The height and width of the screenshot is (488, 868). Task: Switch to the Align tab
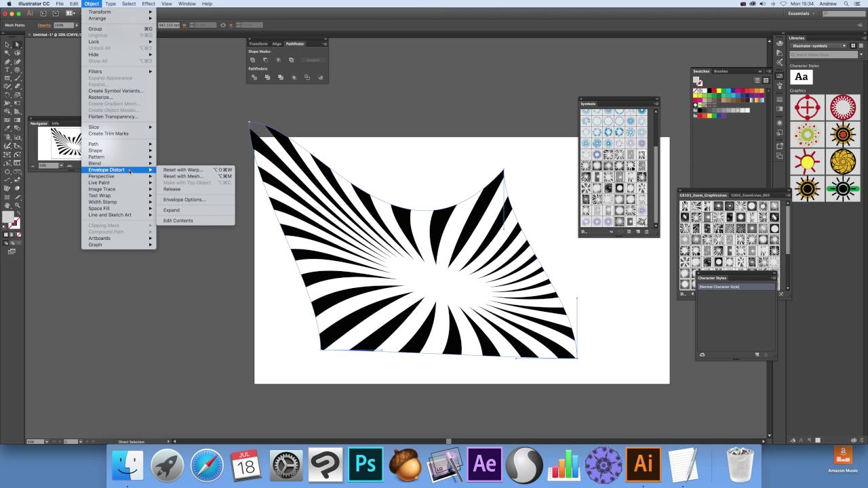(x=277, y=44)
